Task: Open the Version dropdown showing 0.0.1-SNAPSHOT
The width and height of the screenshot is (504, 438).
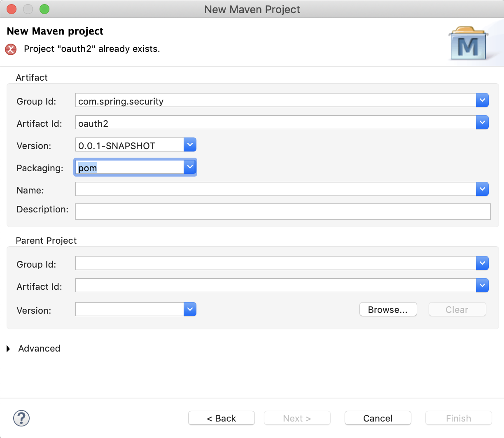Action: [190, 144]
